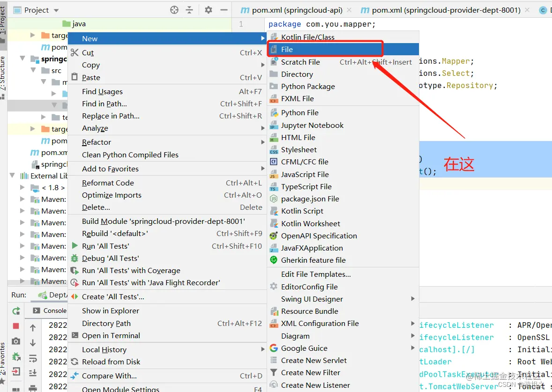Open the Console tab in Run panel

(50, 311)
